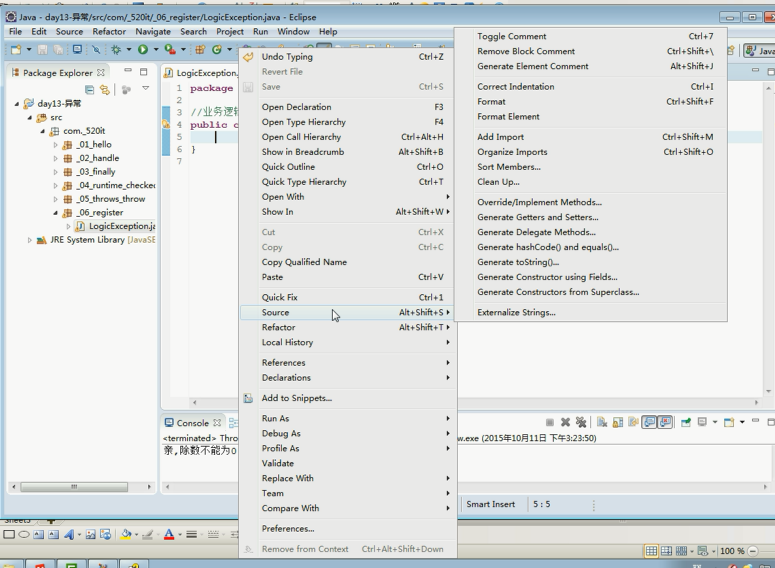Select Generate Getters and Setters
This screenshot has width=775, height=568.
pos(537,217)
